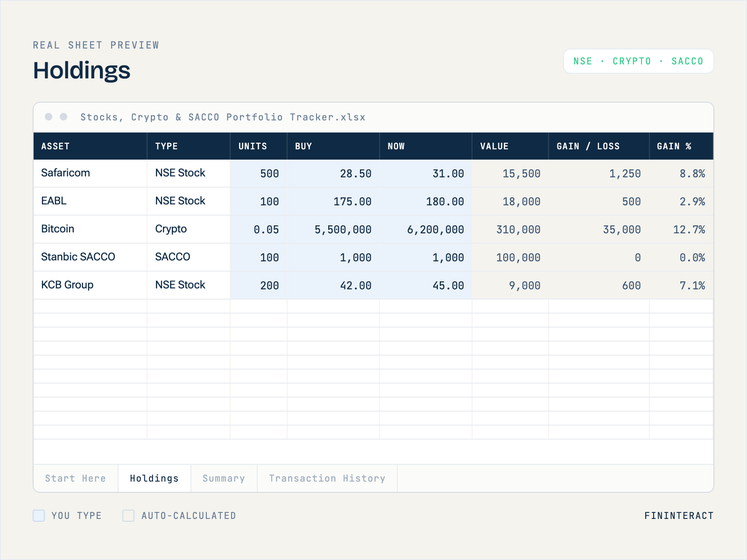Click Safaricom value 15,500
The image size is (747, 560).
510,173
